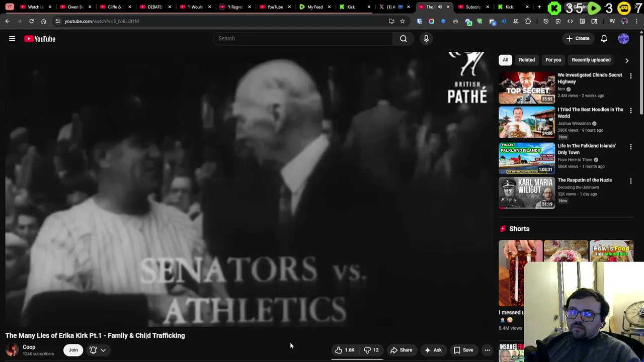Open the Coop channel name link
Image resolution: width=644 pixels, height=362 pixels.
pos(29,347)
